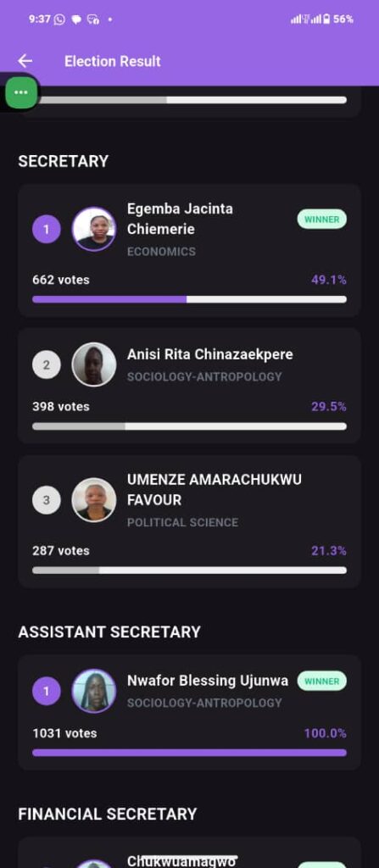The width and height of the screenshot is (379, 868).
Task: Tap Umenze Amarachukwu Favour's profile photo
Action: pos(94,500)
